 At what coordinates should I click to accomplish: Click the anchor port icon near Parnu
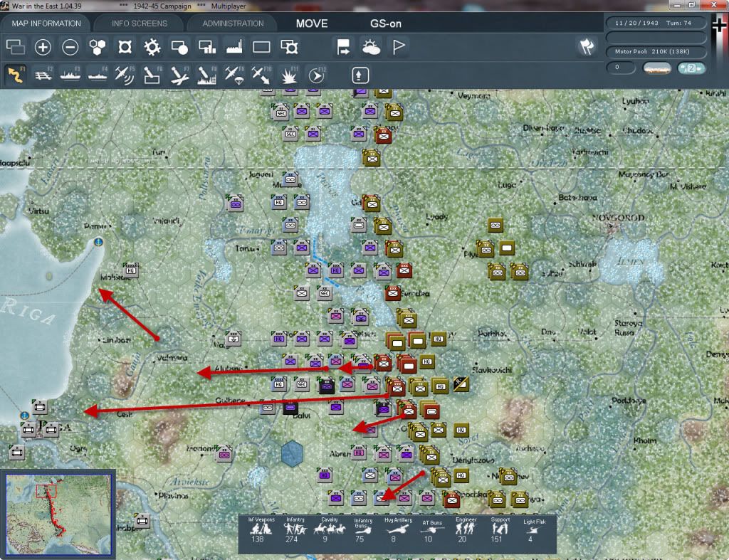tap(98, 242)
